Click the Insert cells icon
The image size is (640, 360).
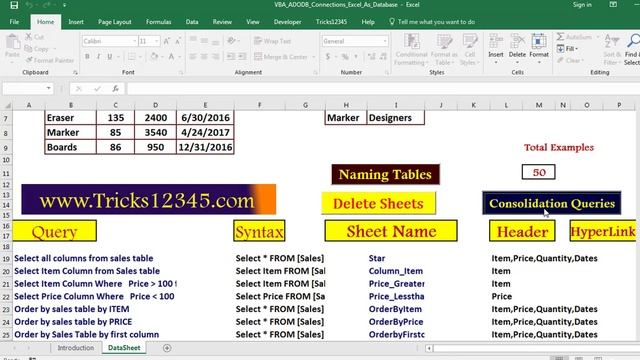click(496, 42)
